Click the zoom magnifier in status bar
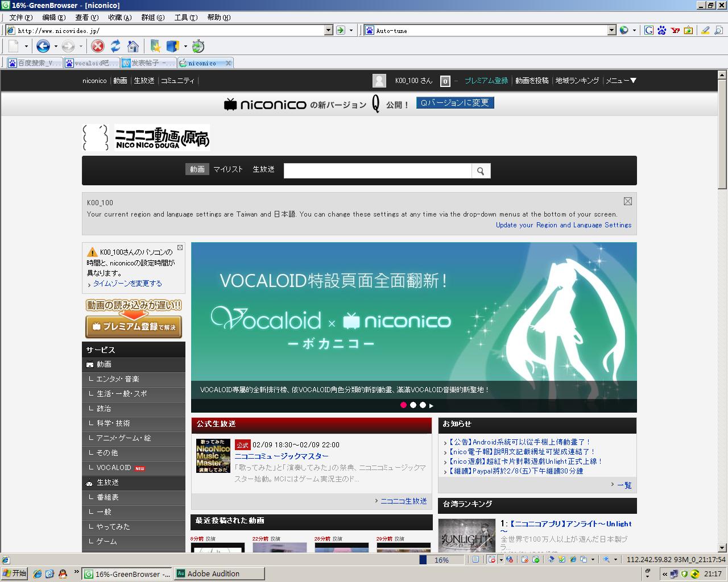The width and height of the screenshot is (728, 582). coord(607,559)
